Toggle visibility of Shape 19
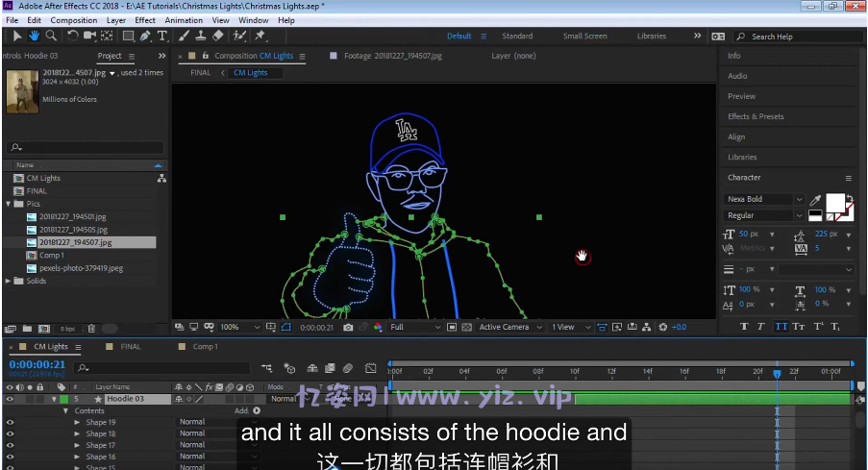Screen dimensions: 868x470 click(10, 422)
